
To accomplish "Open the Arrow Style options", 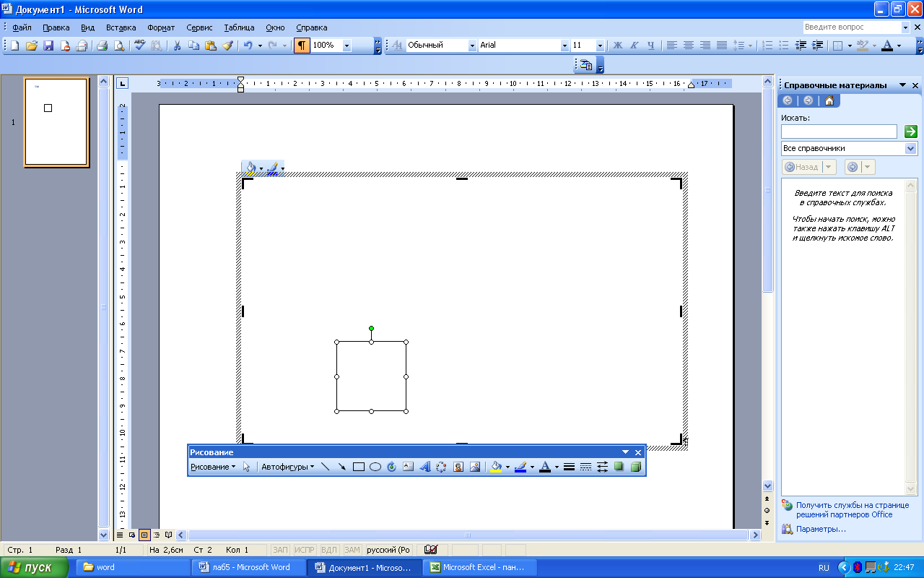I will (602, 467).
